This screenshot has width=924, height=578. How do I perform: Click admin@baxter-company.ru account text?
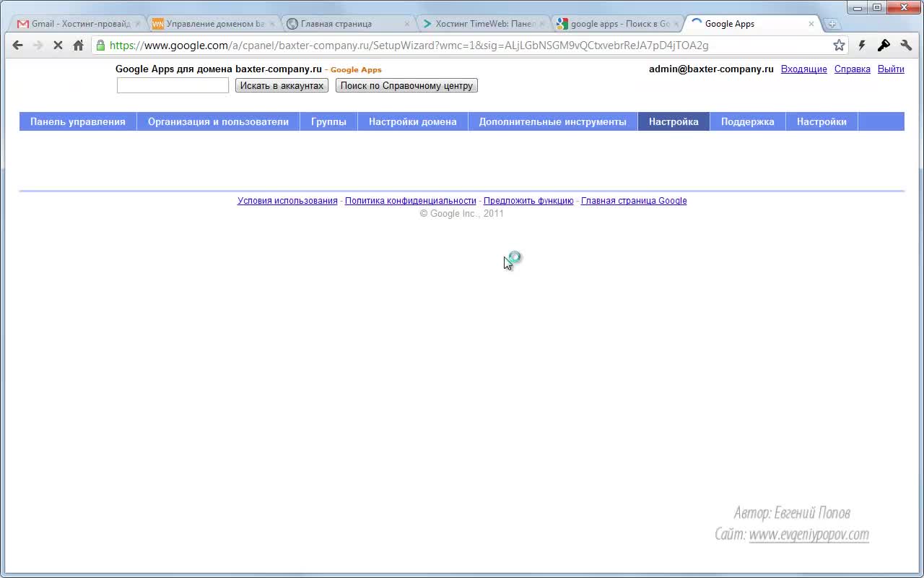711,69
